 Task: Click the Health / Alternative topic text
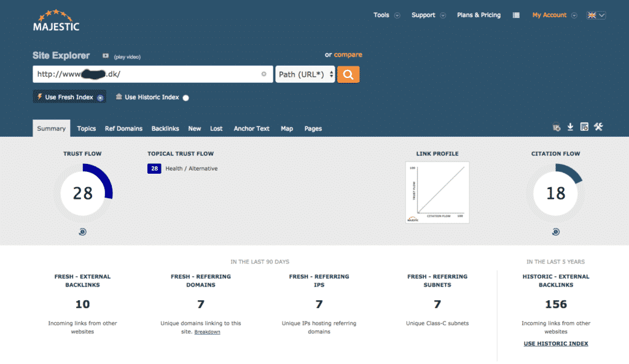click(x=192, y=169)
